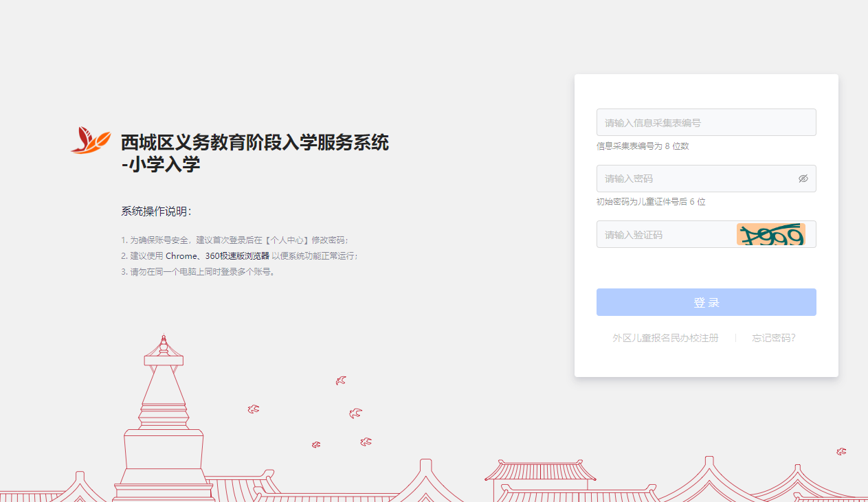868x502 pixels.
Task: Click the third instruction about multiple accounts
Action: (199, 272)
